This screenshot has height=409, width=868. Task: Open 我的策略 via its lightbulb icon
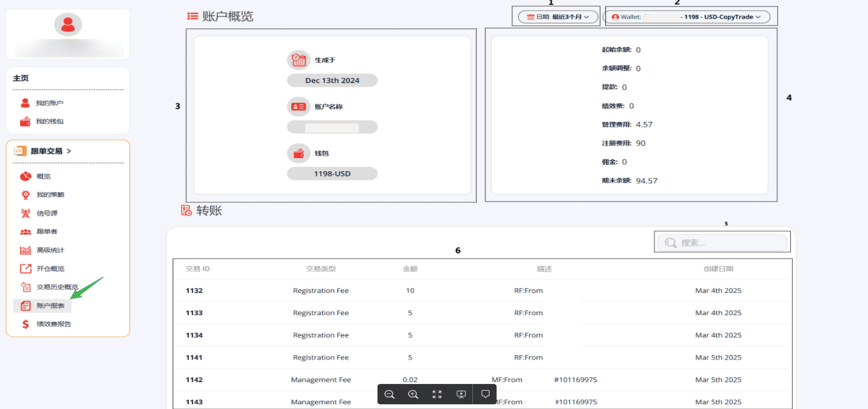click(x=26, y=194)
